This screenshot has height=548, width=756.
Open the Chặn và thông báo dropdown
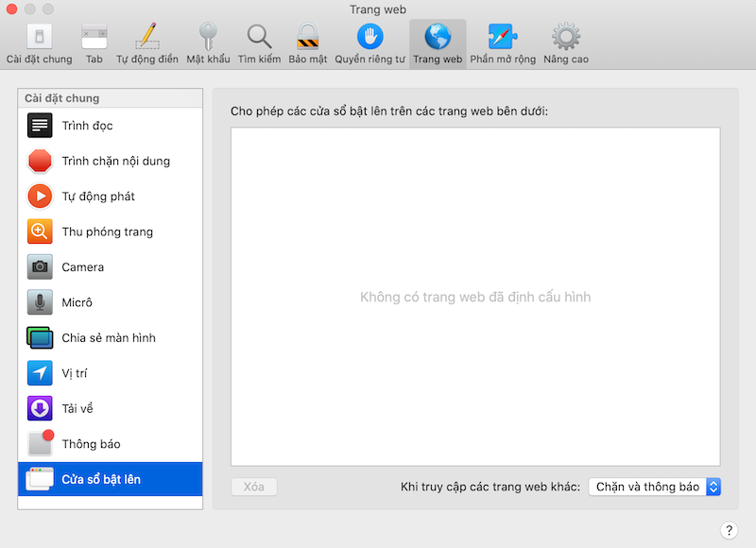point(654,487)
